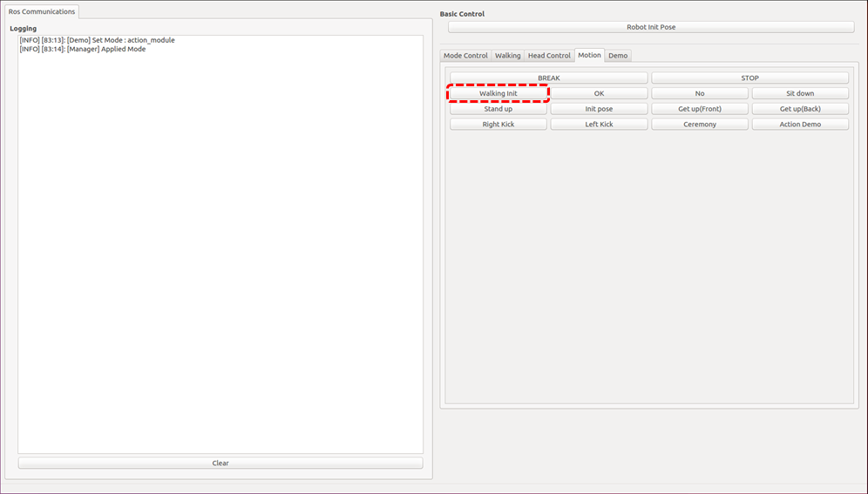Click the Robot Init Pose button
868x494 pixels.
651,27
